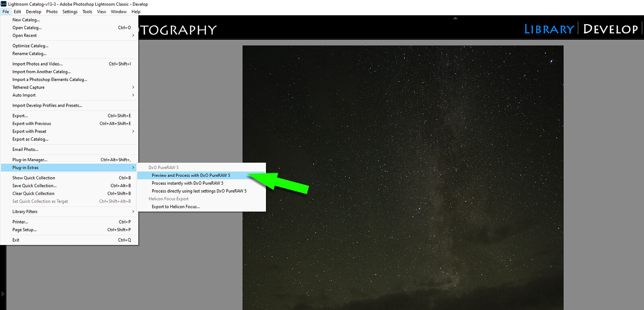Expand the Plug-in Extras submenu

tap(69, 168)
